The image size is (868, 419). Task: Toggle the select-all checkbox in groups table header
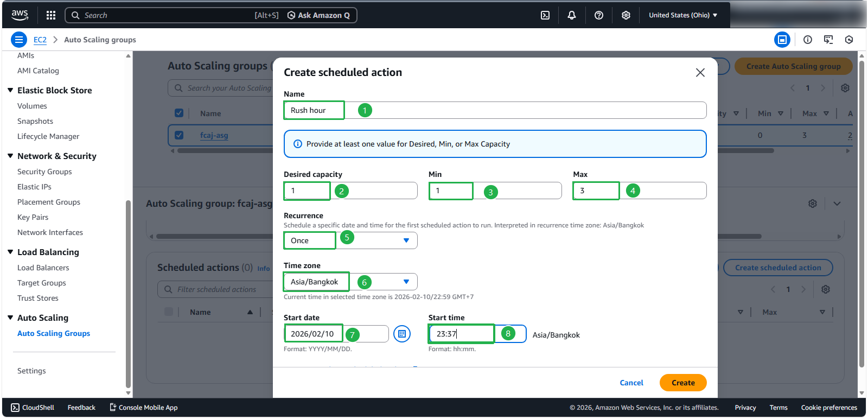[x=179, y=113]
